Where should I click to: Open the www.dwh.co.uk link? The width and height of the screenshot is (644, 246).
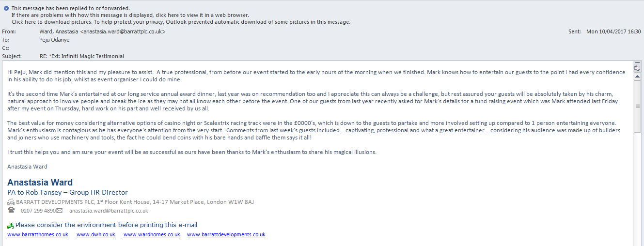point(96,234)
